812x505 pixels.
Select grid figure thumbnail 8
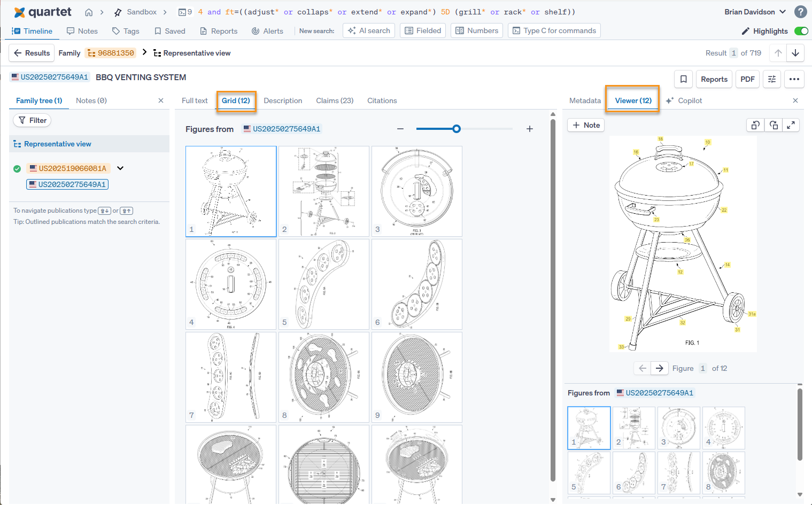(x=324, y=377)
